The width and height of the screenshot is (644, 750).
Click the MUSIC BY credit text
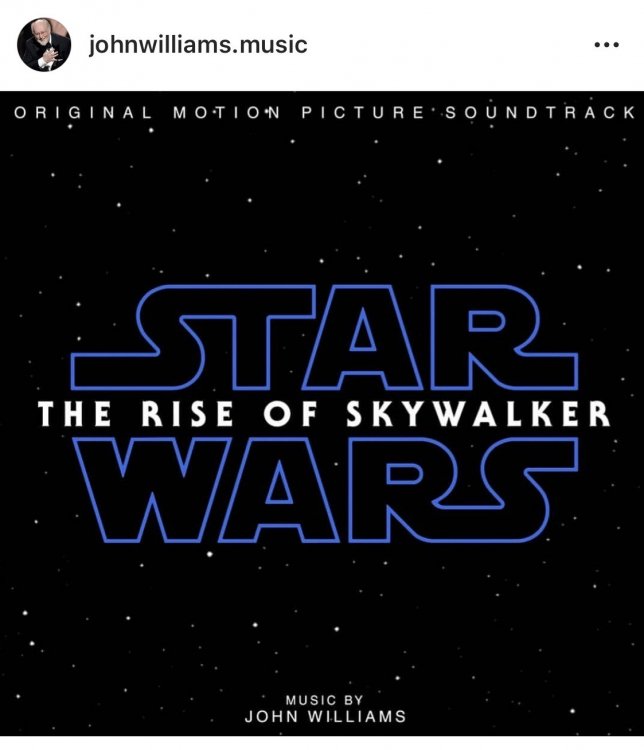[324, 700]
